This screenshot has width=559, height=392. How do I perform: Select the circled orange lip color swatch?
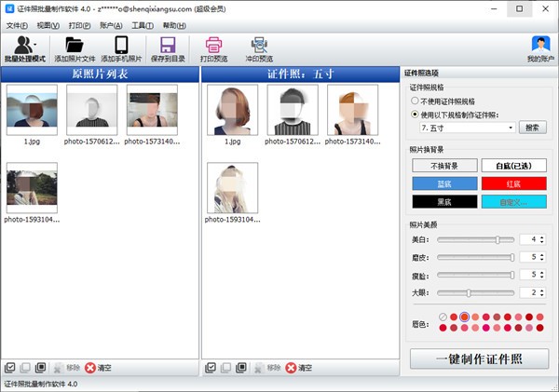[464, 317]
